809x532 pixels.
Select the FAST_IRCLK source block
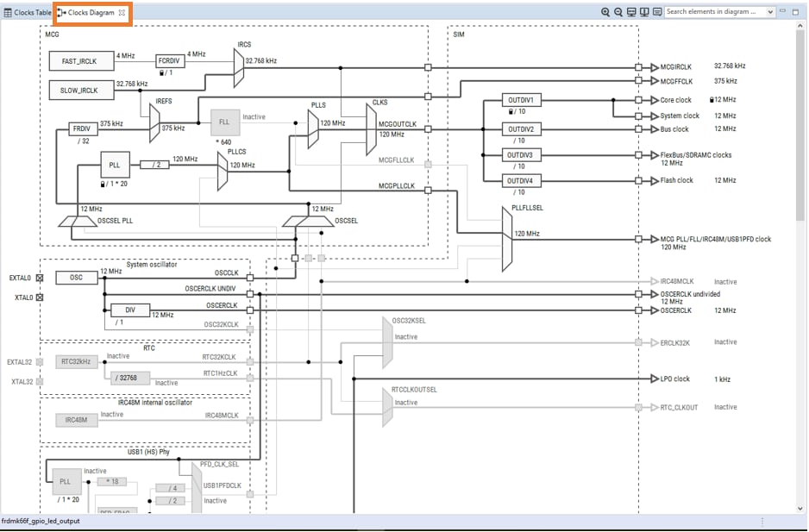[x=80, y=61]
